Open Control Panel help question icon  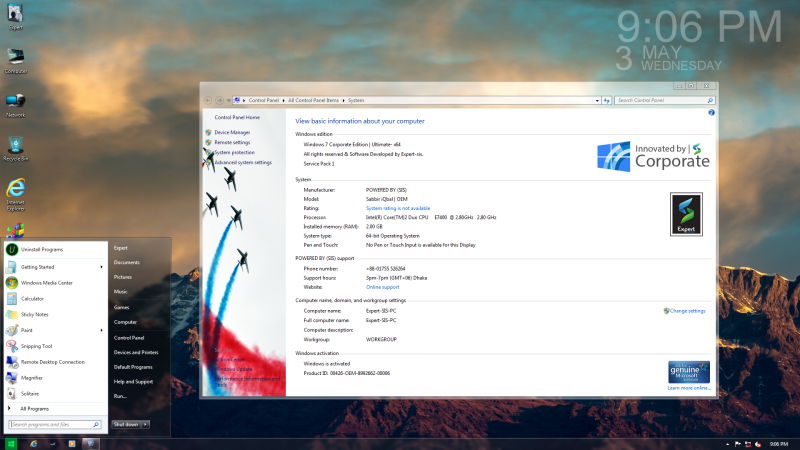(711, 113)
